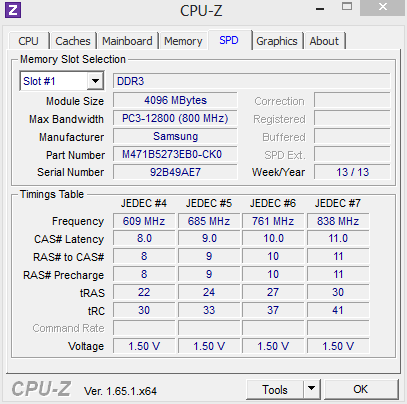This screenshot has height=404, width=407.
Task: Click the Serial Number field 92B49AE7
Action: pyautogui.click(x=175, y=172)
